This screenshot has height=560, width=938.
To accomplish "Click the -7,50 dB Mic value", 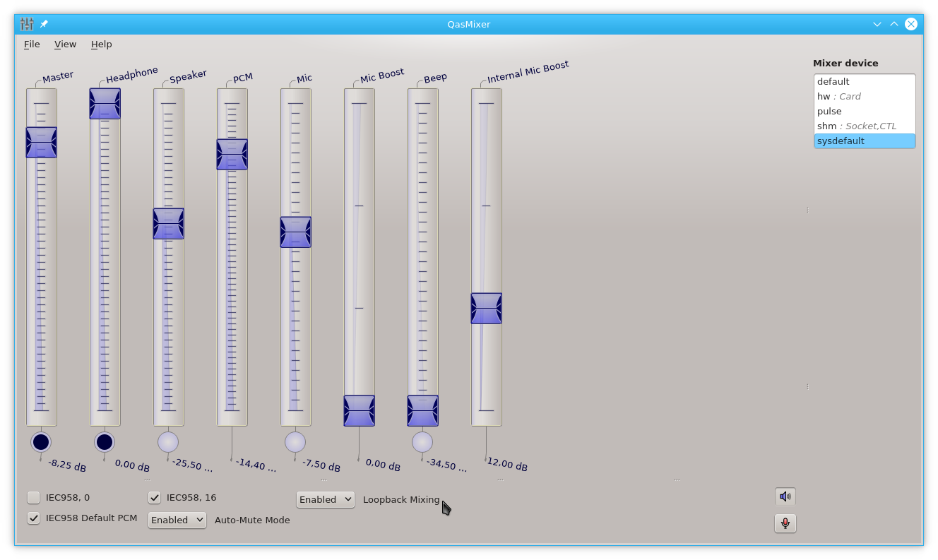I will [321, 465].
